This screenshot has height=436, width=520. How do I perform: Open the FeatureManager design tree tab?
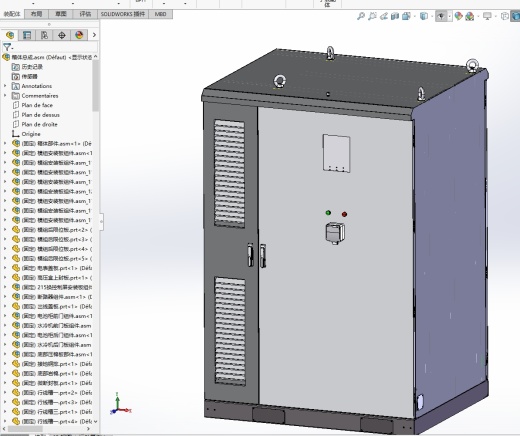pos(10,35)
